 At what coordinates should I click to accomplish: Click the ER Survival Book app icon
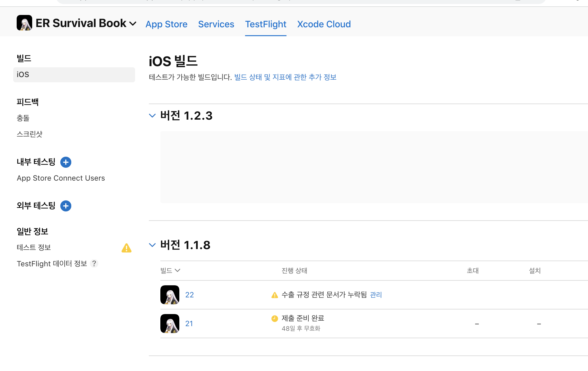point(24,23)
